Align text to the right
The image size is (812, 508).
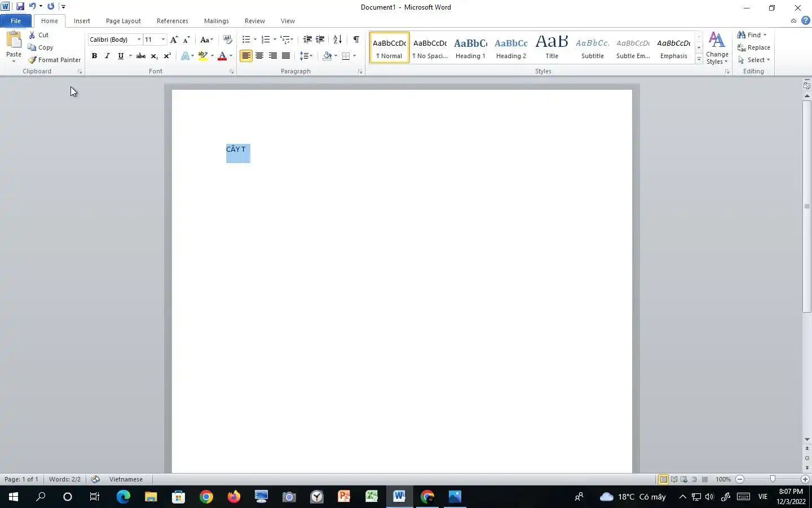273,56
